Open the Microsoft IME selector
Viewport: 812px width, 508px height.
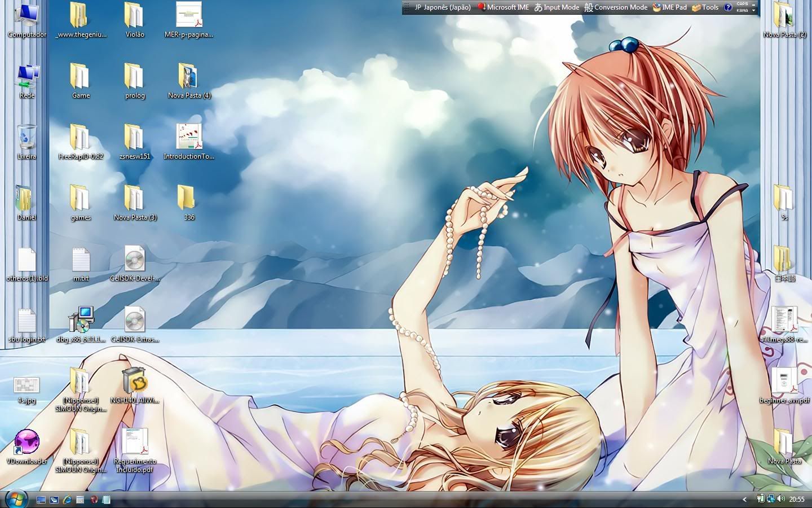(503, 7)
